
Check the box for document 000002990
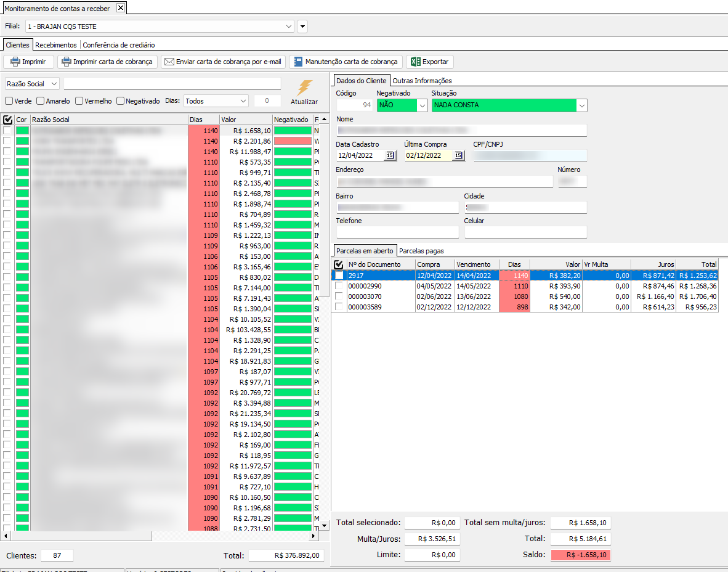point(339,286)
